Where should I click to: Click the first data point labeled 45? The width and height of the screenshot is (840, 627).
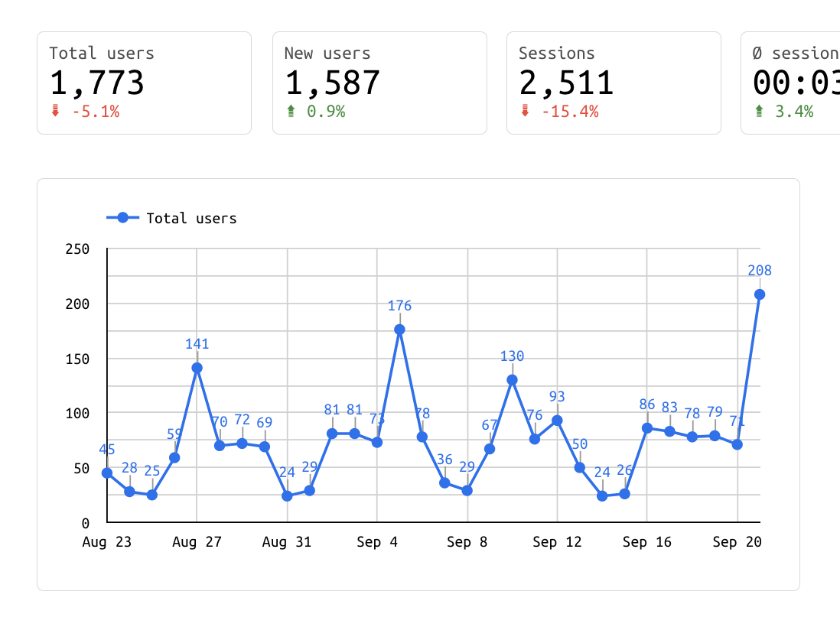(x=107, y=473)
